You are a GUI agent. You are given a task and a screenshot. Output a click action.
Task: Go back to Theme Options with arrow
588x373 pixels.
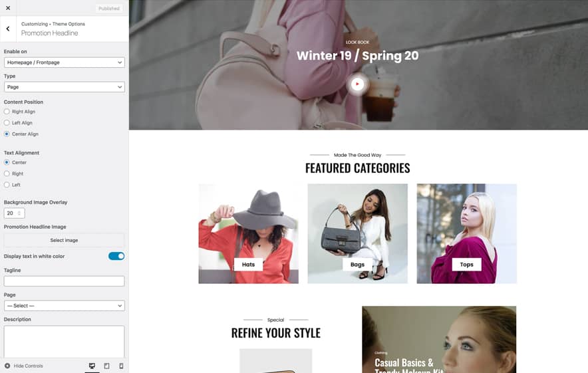[8, 29]
